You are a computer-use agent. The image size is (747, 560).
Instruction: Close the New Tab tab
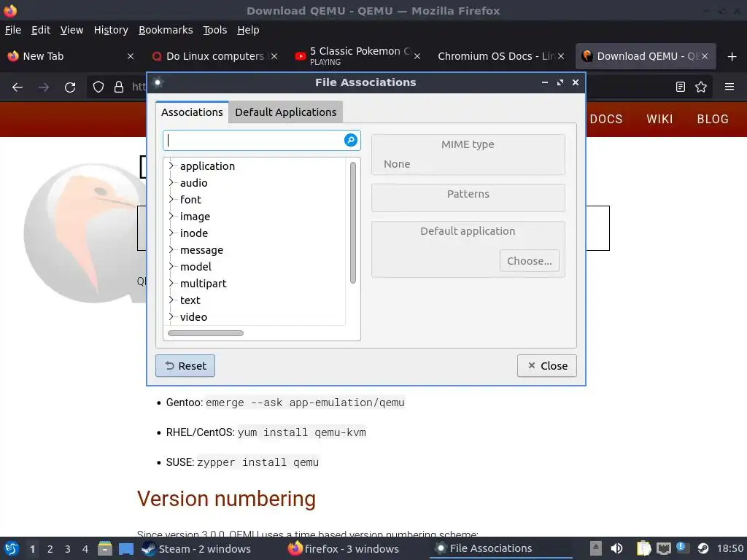coord(131,56)
